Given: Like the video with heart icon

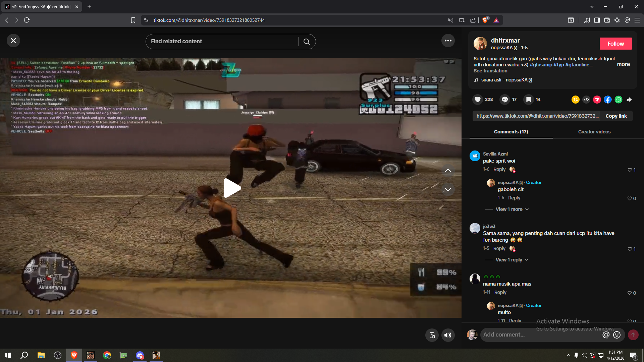Looking at the screenshot, I should [478, 100].
